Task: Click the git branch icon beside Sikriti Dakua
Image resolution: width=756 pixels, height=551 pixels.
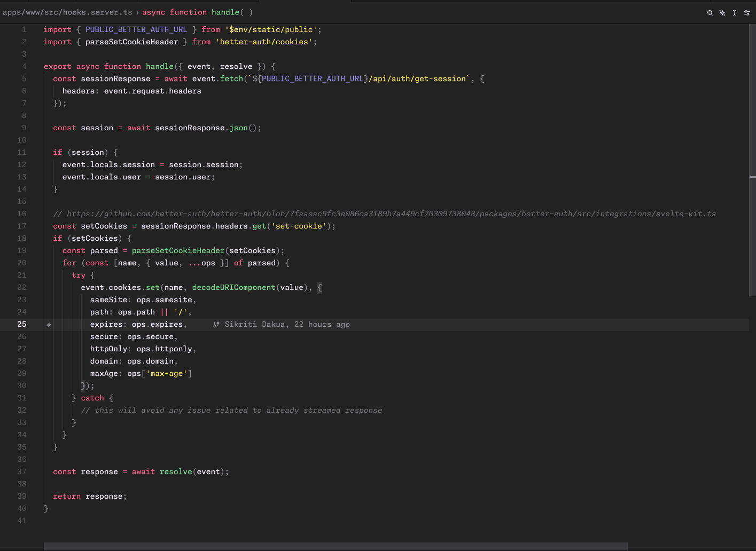Action: click(x=216, y=325)
